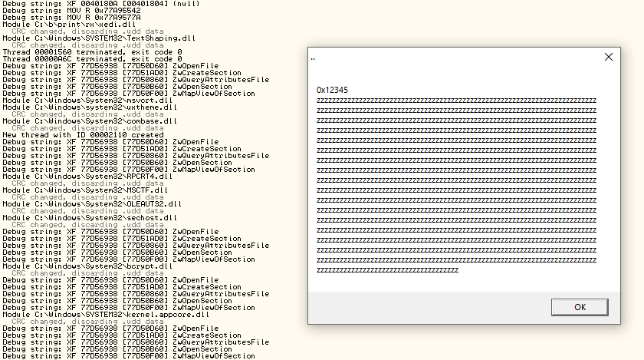Viewport: 644px width, 360px height.
Task: Select the shorter last row of z characters
Action: click(387, 270)
